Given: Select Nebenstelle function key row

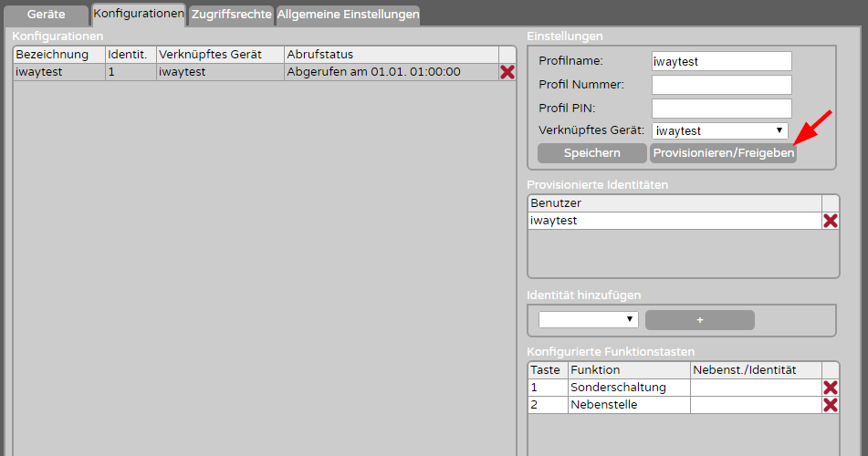Looking at the screenshot, I should [x=675, y=405].
